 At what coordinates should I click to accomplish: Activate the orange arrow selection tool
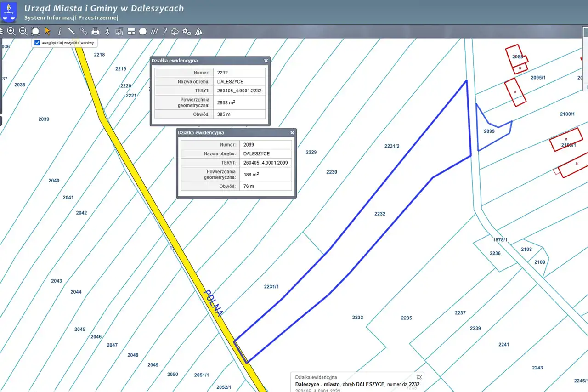pos(47,31)
